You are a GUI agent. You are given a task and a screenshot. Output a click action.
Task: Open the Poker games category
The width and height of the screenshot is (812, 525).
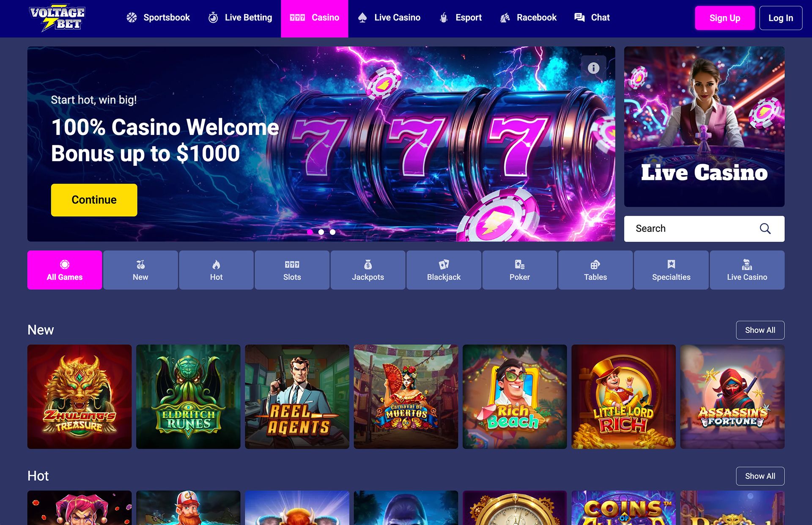[x=519, y=270]
